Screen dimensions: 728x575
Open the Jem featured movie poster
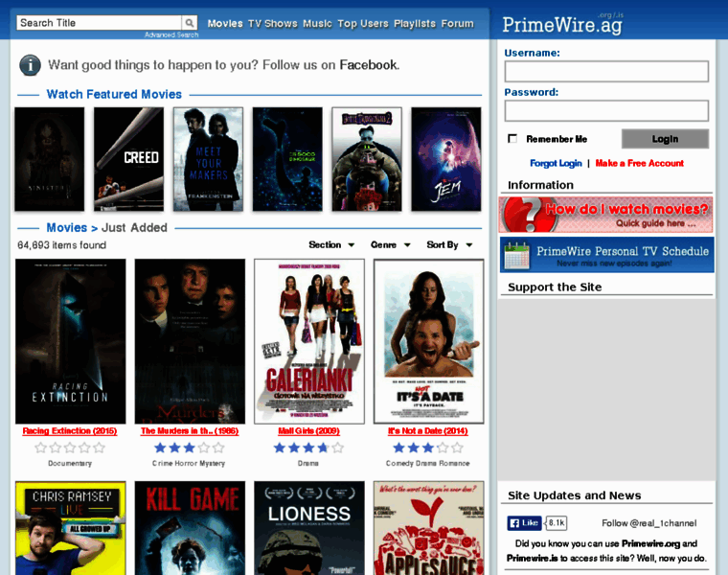point(446,159)
